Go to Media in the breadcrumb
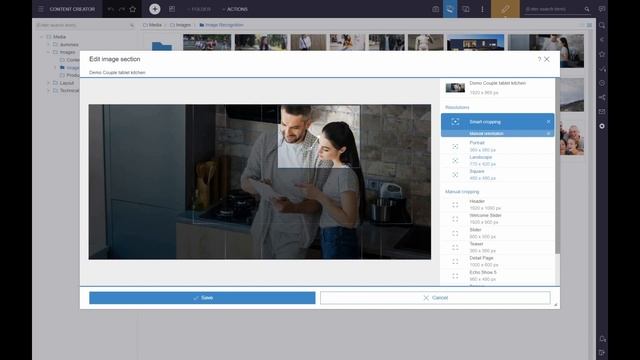Viewport: 640px width, 360px height. pyautogui.click(x=152, y=25)
